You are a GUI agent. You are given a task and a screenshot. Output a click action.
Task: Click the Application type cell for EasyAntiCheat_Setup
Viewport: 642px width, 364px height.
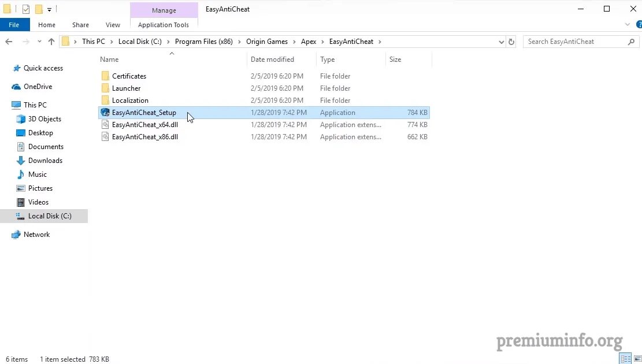click(337, 113)
